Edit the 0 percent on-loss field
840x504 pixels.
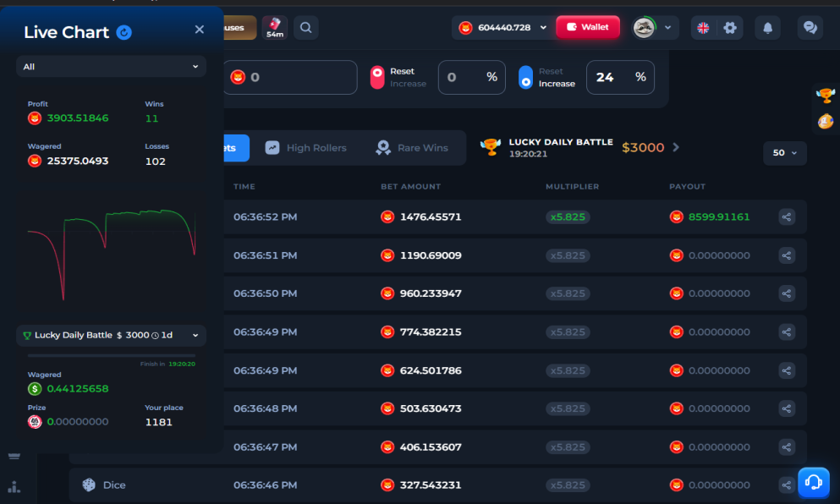[471, 78]
